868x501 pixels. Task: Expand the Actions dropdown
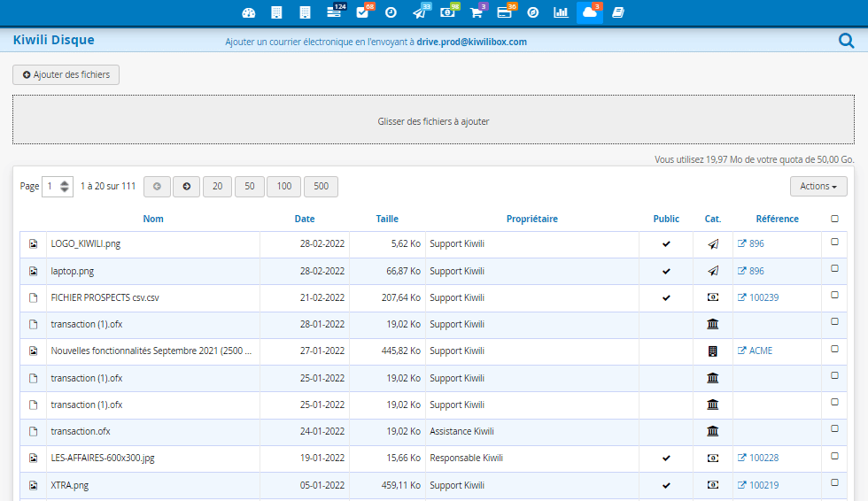(818, 187)
